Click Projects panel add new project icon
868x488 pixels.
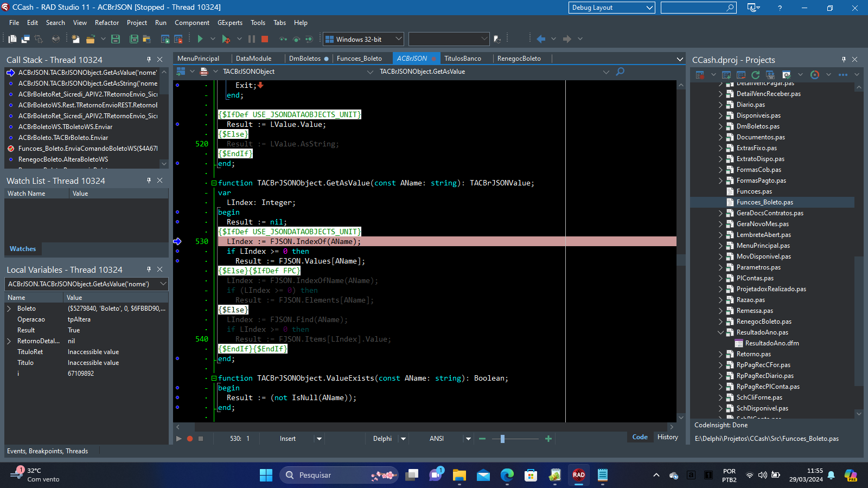726,75
